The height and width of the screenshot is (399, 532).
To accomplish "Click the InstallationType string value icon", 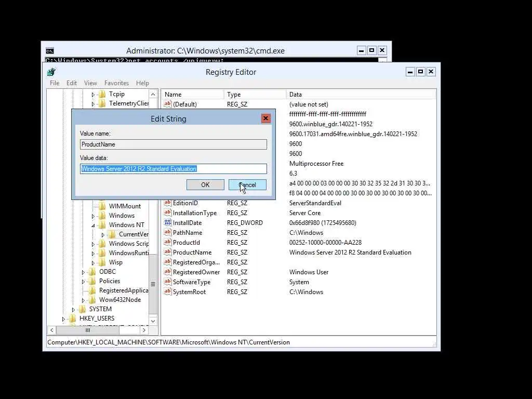I will pos(168,212).
